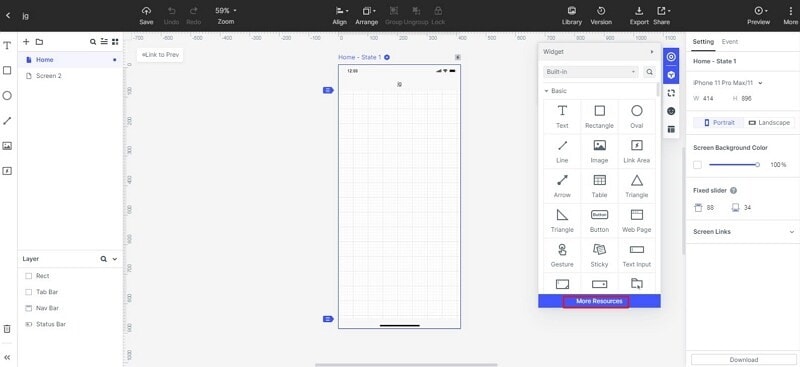This screenshot has width=800, height=367.
Task: Open iPhone 11 Pro Max/11 device dropdown
Action: pyautogui.click(x=728, y=83)
